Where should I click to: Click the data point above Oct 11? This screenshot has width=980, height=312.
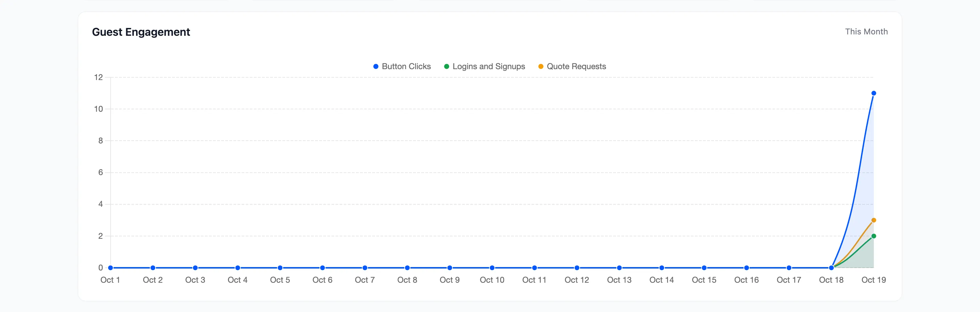tap(535, 268)
